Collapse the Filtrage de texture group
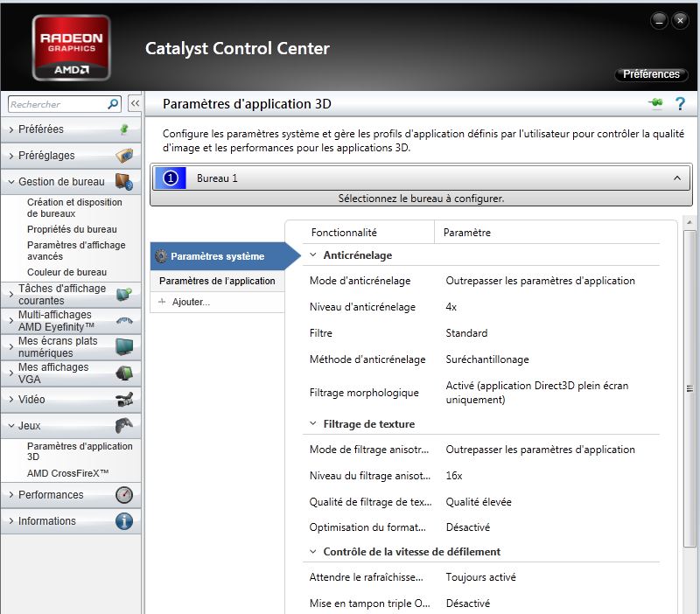700x614 pixels. (313, 423)
